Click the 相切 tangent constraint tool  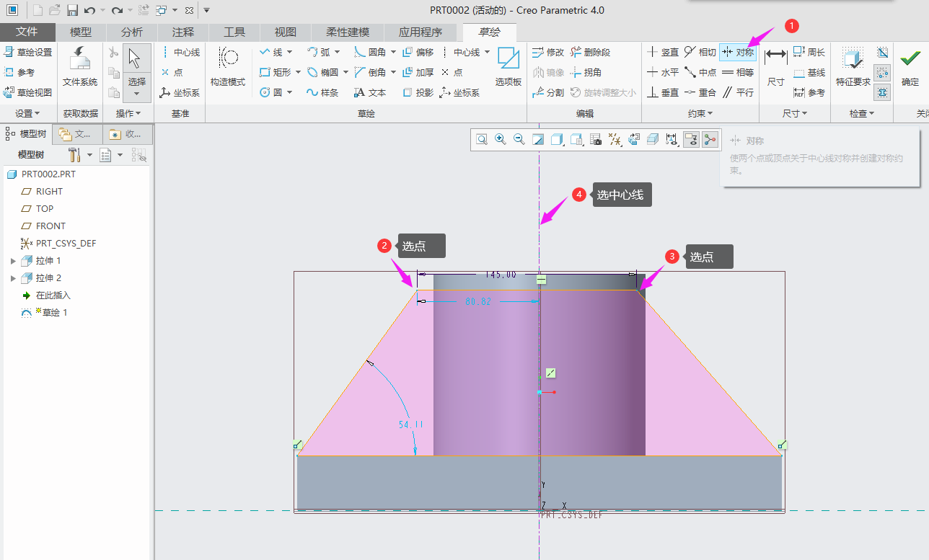(700, 52)
